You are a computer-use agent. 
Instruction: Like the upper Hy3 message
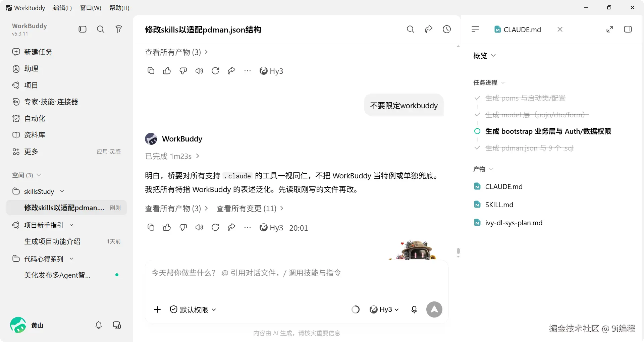167,71
